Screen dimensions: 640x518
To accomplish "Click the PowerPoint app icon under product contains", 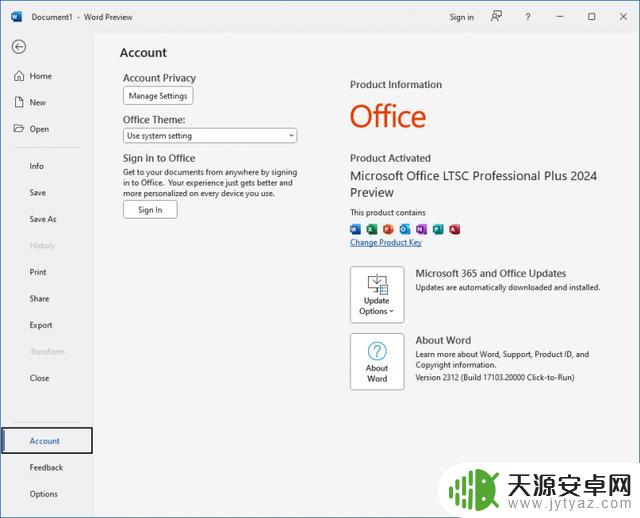I will [388, 229].
